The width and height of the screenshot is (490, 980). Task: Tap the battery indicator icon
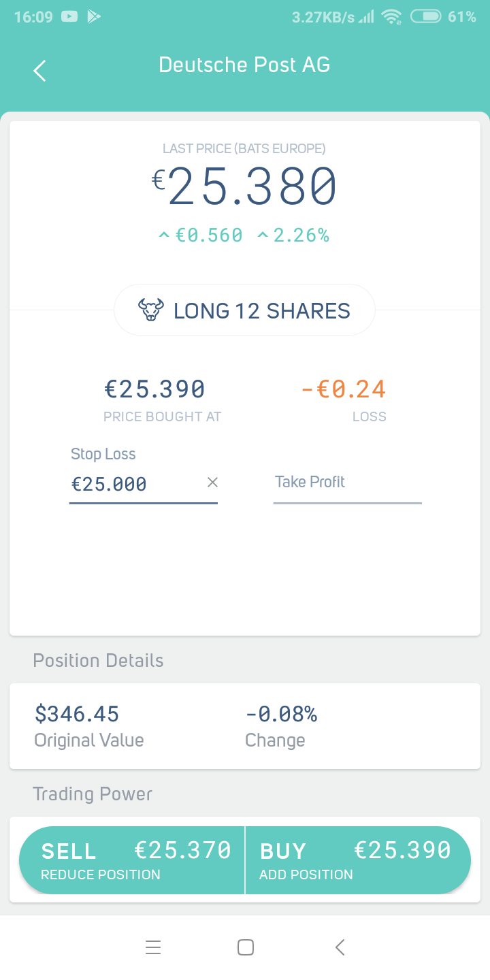(x=426, y=17)
